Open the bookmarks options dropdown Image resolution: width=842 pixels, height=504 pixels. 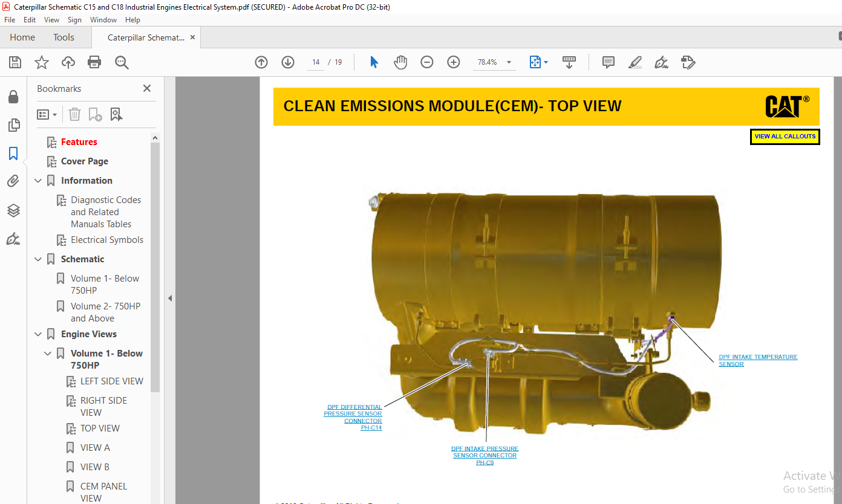coord(47,114)
